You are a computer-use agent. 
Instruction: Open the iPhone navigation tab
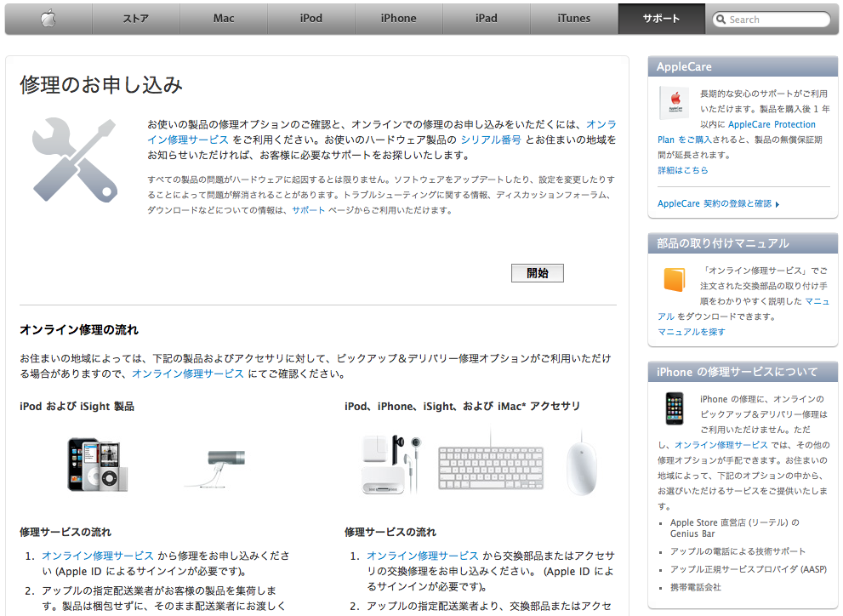click(399, 19)
